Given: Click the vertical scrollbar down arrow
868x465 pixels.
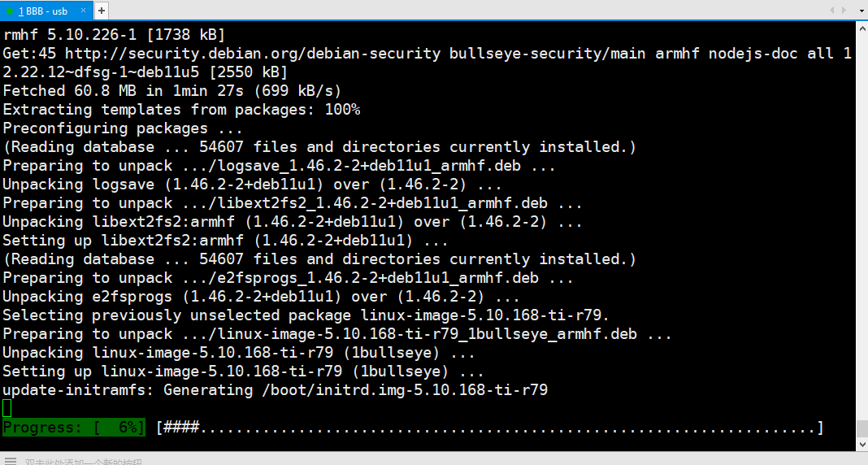Looking at the screenshot, I should click(x=862, y=445).
